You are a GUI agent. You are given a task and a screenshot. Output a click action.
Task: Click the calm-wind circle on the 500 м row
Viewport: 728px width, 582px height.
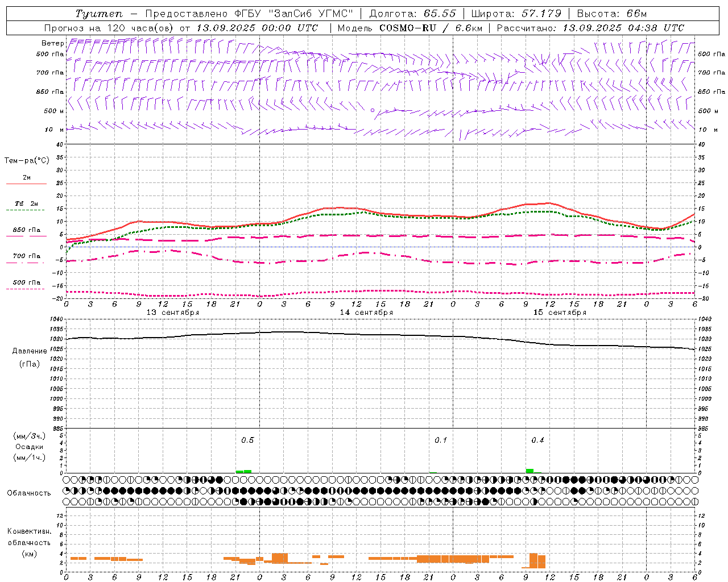(373, 110)
